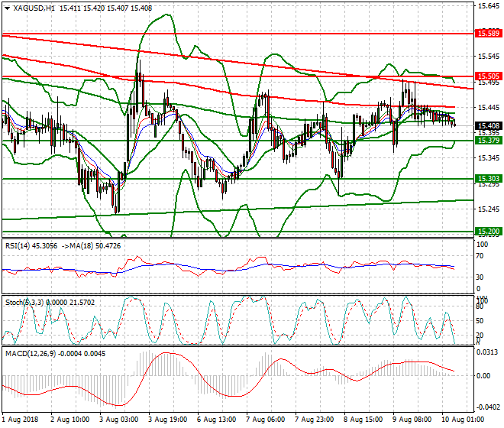Click the 15.545 price scale value
504x428 pixels.
[489, 57]
